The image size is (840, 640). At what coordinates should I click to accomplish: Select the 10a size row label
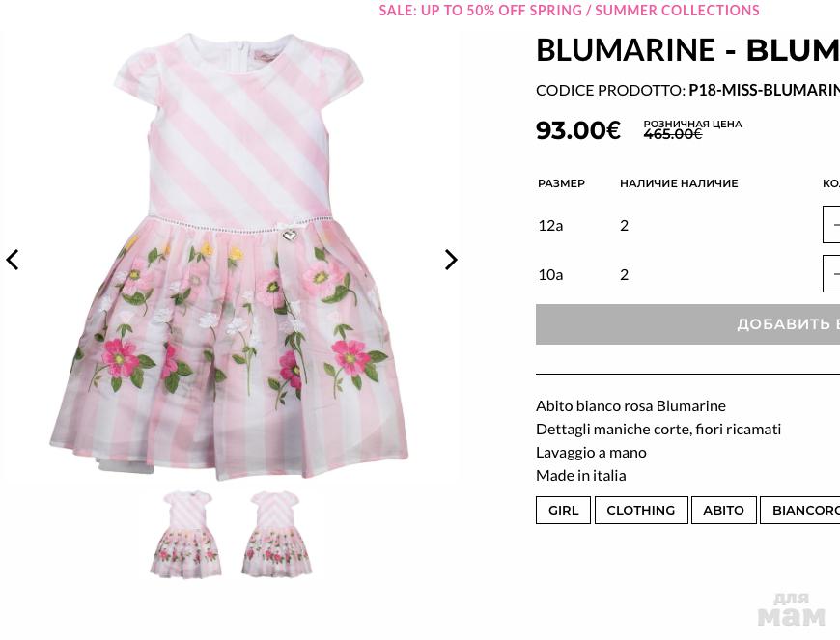click(x=550, y=274)
